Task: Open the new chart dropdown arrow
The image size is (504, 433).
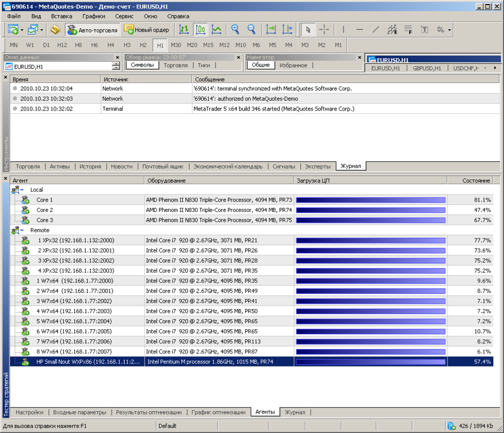Action: click(x=22, y=30)
